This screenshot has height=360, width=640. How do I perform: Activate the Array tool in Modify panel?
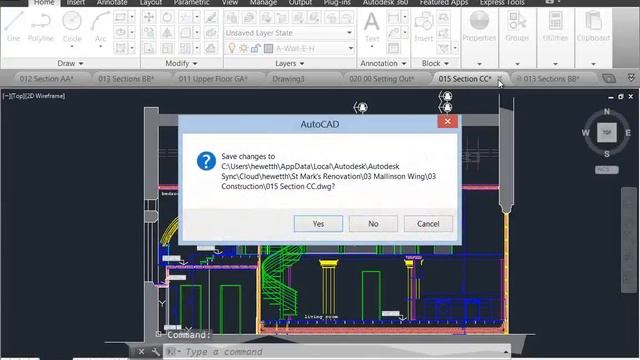185,48
